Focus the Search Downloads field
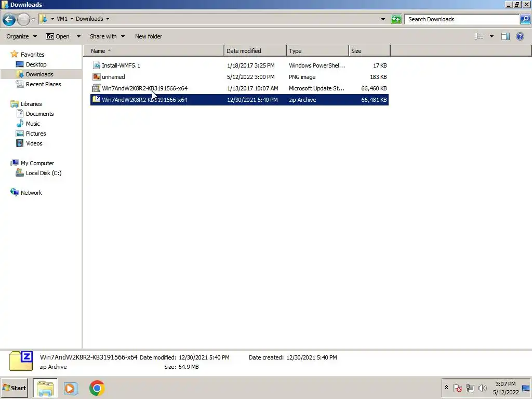This screenshot has height=399, width=532. click(462, 19)
